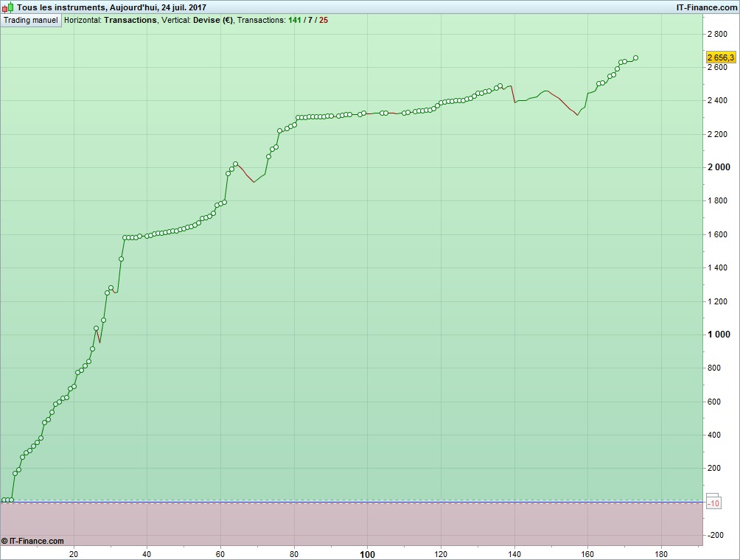Click the red -10 level marker

[x=713, y=503]
